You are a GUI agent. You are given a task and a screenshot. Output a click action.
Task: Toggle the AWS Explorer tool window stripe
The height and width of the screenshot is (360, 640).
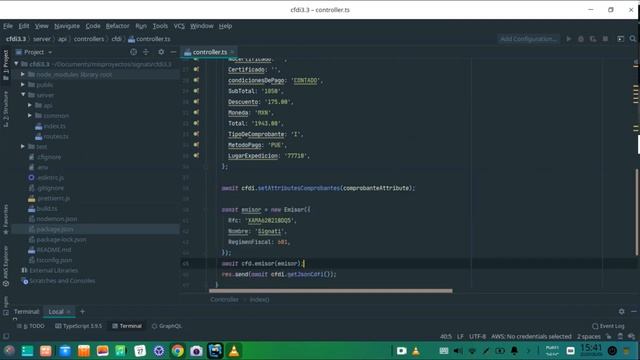pyautogui.click(x=6, y=266)
